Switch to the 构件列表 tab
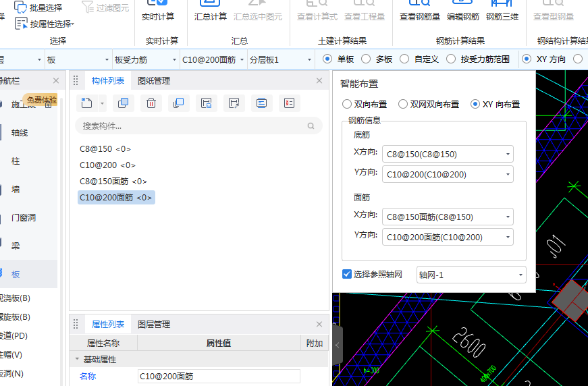The height and width of the screenshot is (386, 588). (108, 80)
